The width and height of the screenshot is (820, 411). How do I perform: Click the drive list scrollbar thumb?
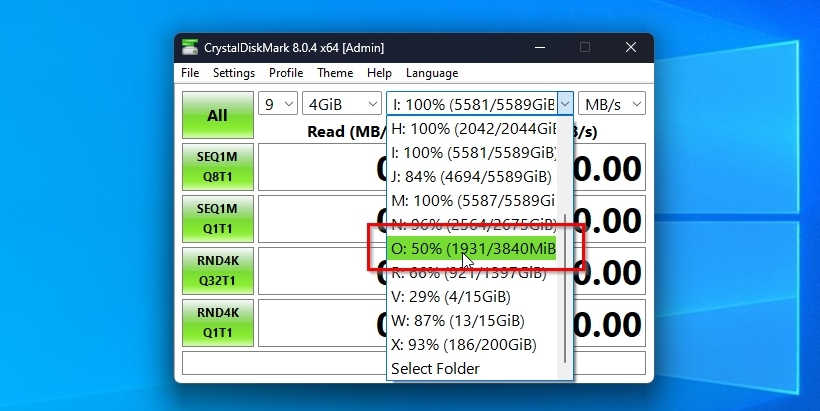pyautogui.click(x=565, y=288)
